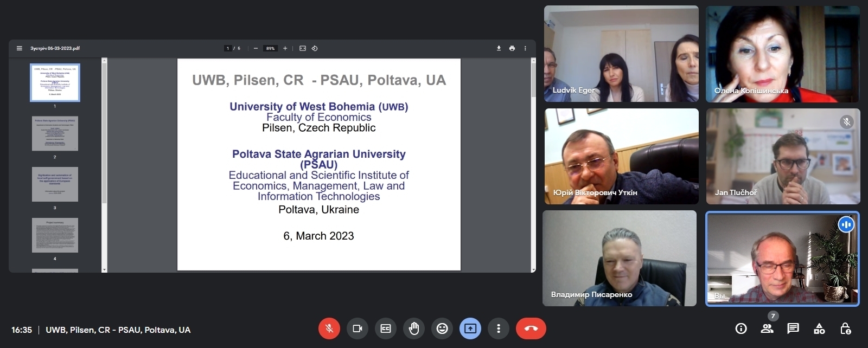This screenshot has height=348, width=868.
Task: Click the meeting title at bottom left
Action: point(118,330)
